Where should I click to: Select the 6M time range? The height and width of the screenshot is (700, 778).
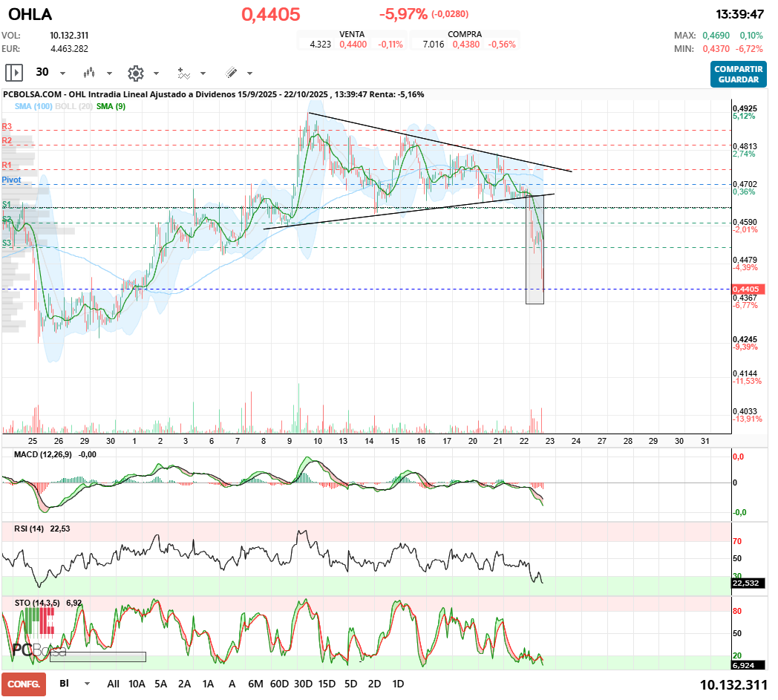coord(255,684)
